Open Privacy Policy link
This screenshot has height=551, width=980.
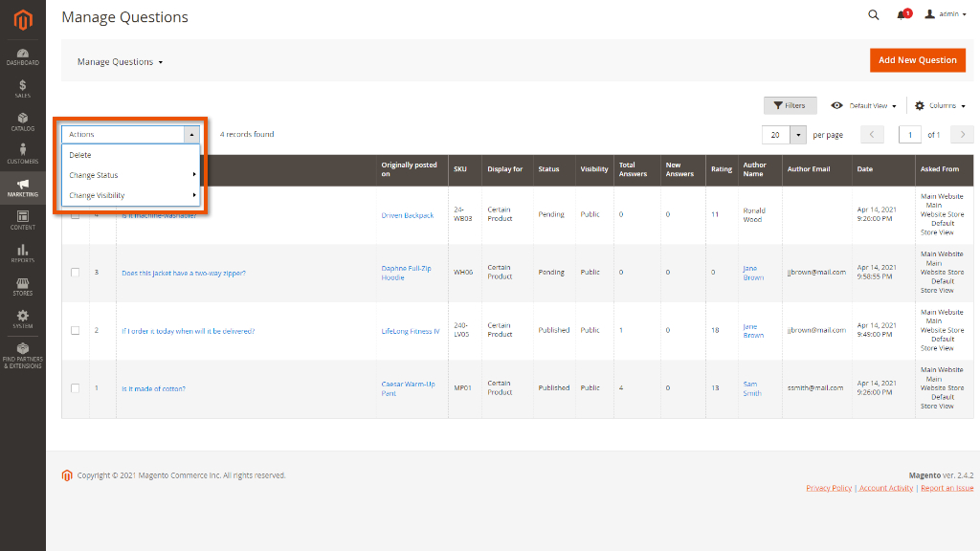coord(829,488)
